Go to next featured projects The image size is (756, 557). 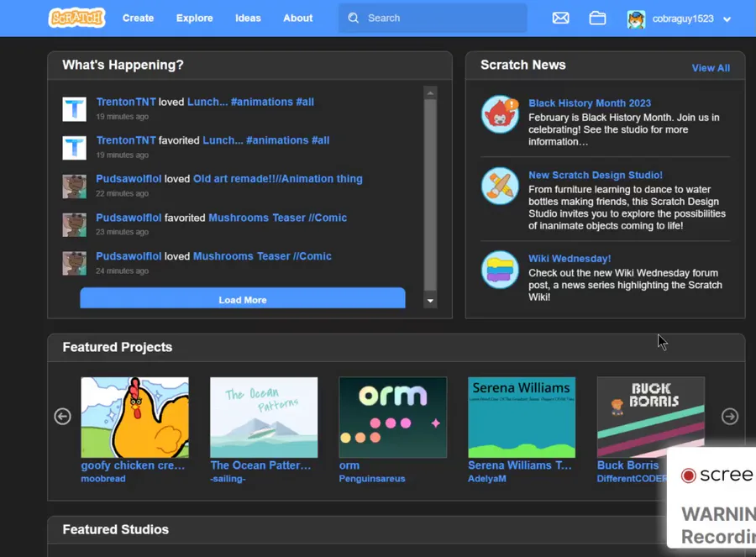coord(729,416)
